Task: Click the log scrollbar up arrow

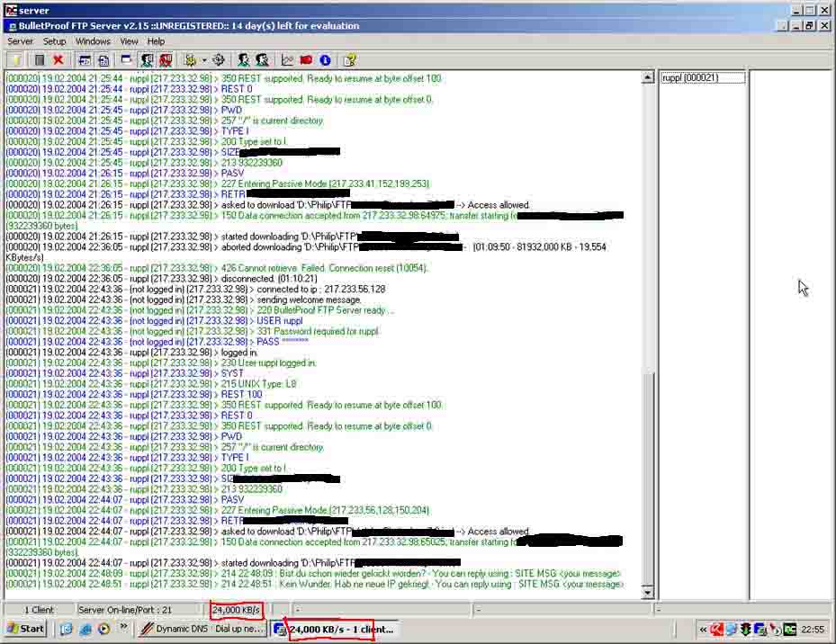Action: 648,77
